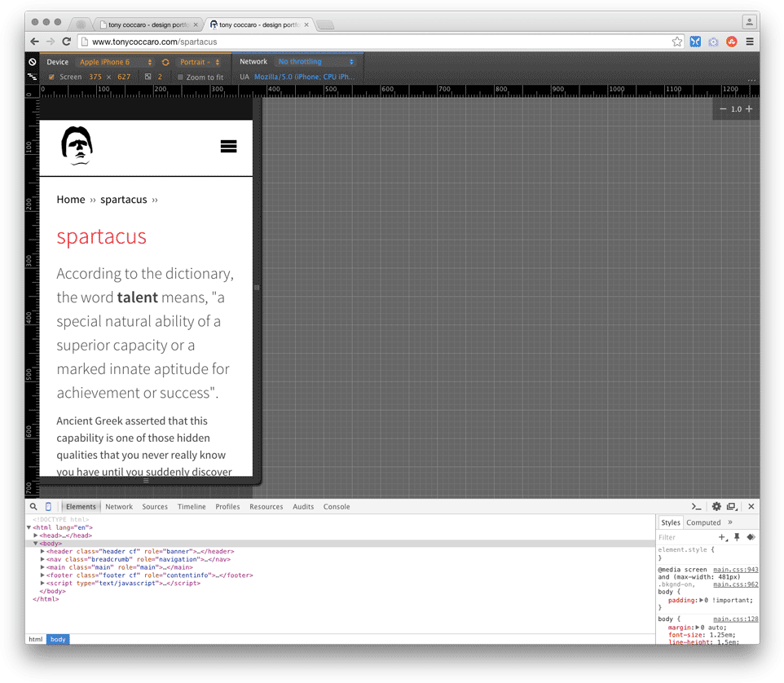Zoom in with the plus button
The width and height of the screenshot is (784, 683).
(749, 109)
